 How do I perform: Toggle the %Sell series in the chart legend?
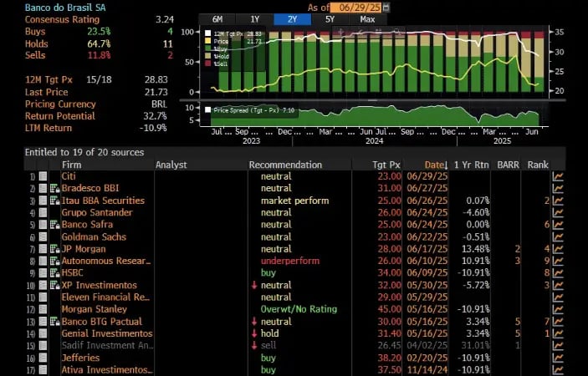(207, 64)
